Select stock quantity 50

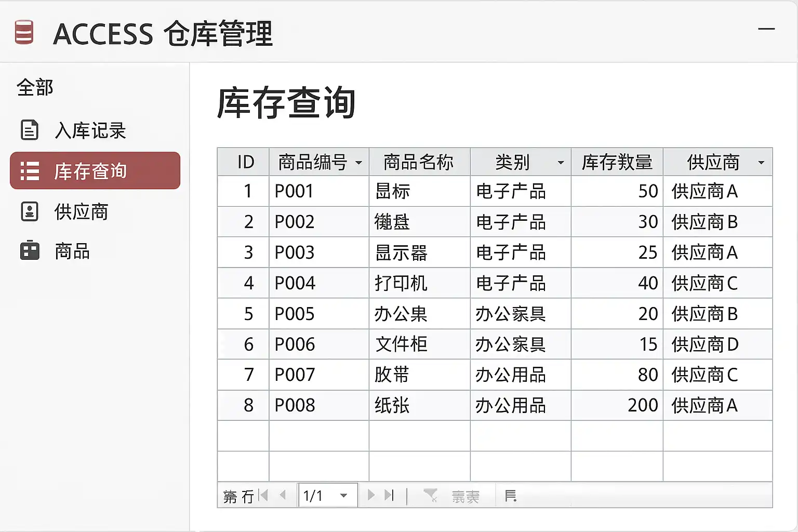click(x=648, y=191)
